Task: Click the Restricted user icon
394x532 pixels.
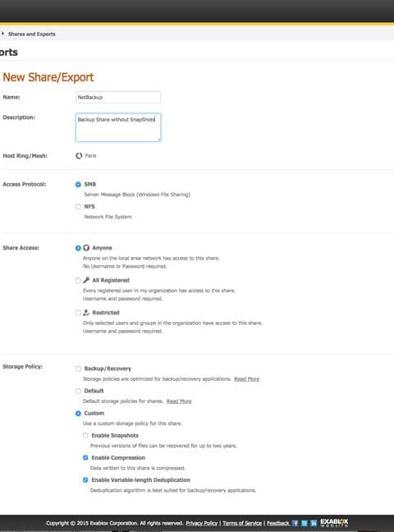Action: (86, 313)
